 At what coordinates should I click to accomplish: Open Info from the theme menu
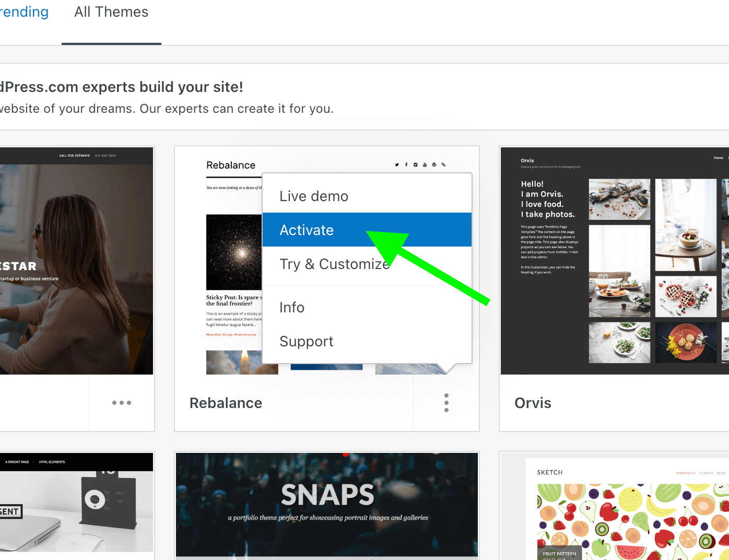pyautogui.click(x=292, y=307)
